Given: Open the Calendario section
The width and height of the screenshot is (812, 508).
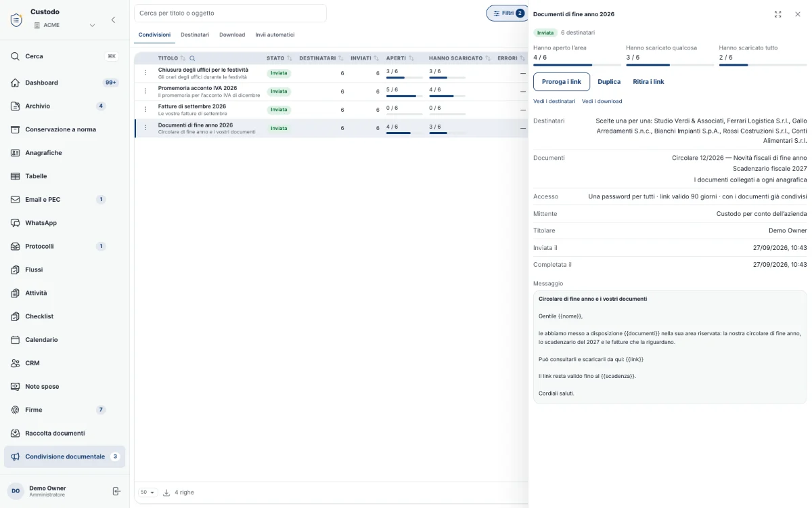Looking at the screenshot, I should tap(64, 340).
